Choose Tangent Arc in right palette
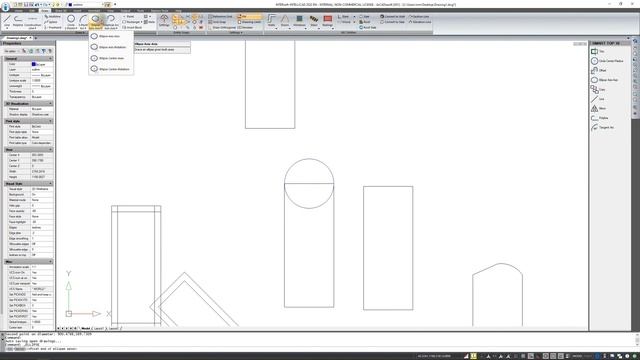Image resolution: width=640 pixels, height=360 pixels. (602, 127)
